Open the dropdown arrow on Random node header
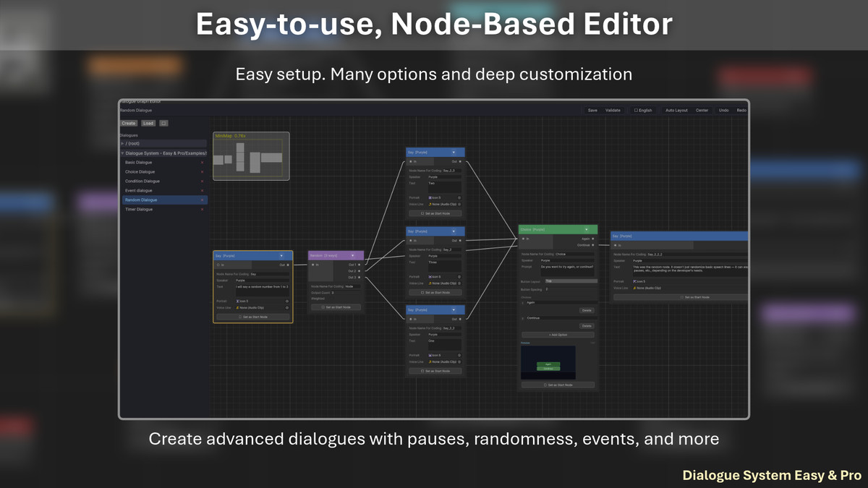 coord(354,255)
